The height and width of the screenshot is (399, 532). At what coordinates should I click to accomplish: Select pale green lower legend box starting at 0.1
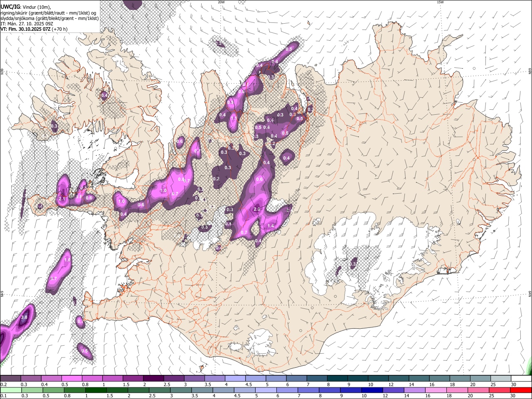pyautogui.click(x=10, y=390)
